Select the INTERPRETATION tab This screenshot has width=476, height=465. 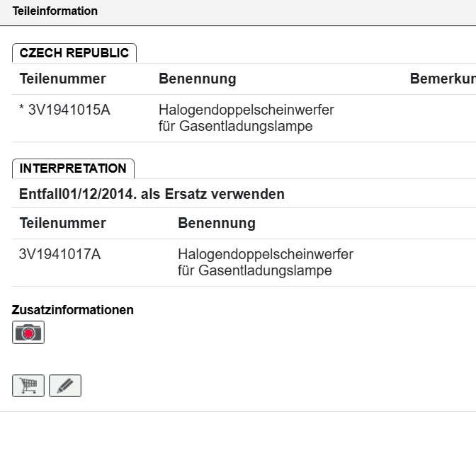coord(73,168)
